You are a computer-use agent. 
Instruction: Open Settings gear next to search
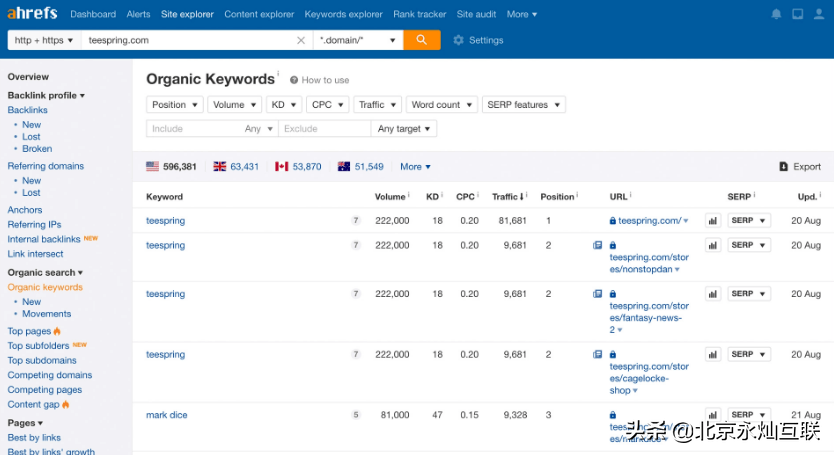pos(478,40)
